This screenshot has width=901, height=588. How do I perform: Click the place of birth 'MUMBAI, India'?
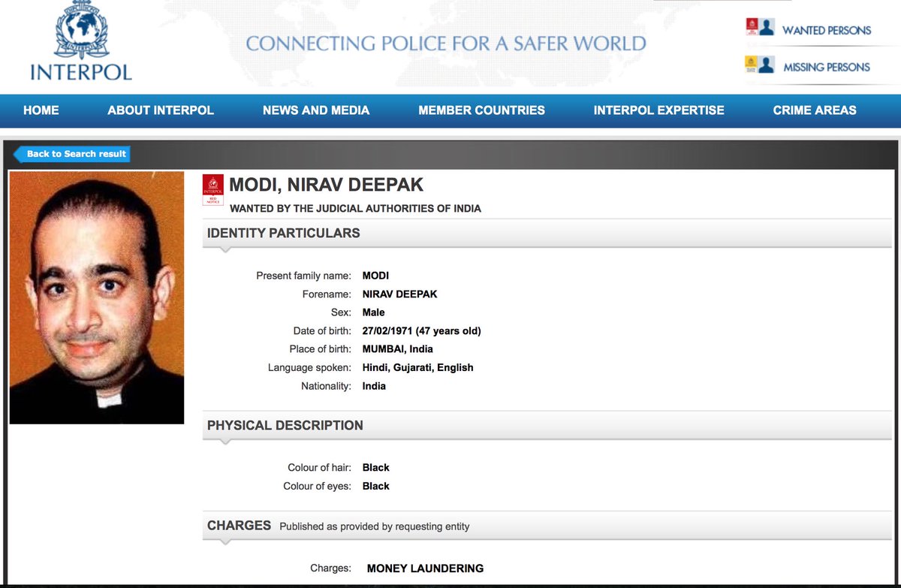pos(398,349)
